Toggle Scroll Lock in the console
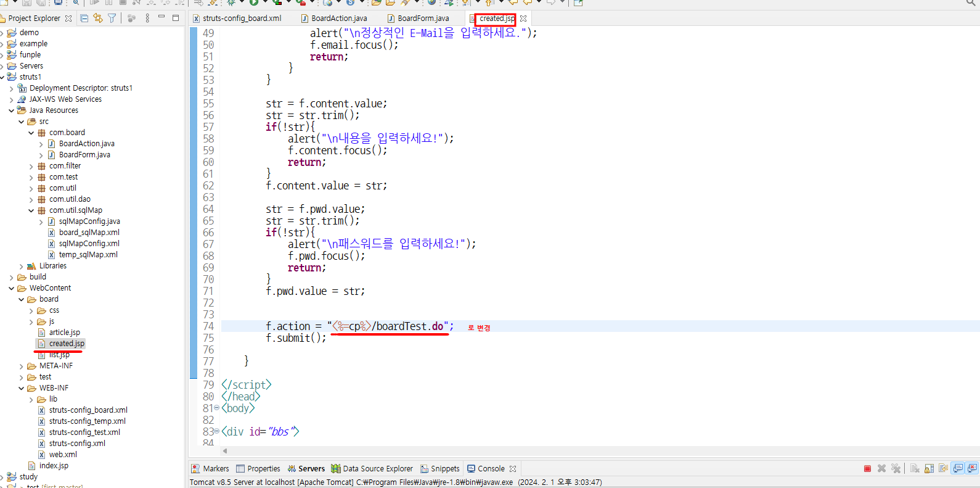 click(929, 469)
